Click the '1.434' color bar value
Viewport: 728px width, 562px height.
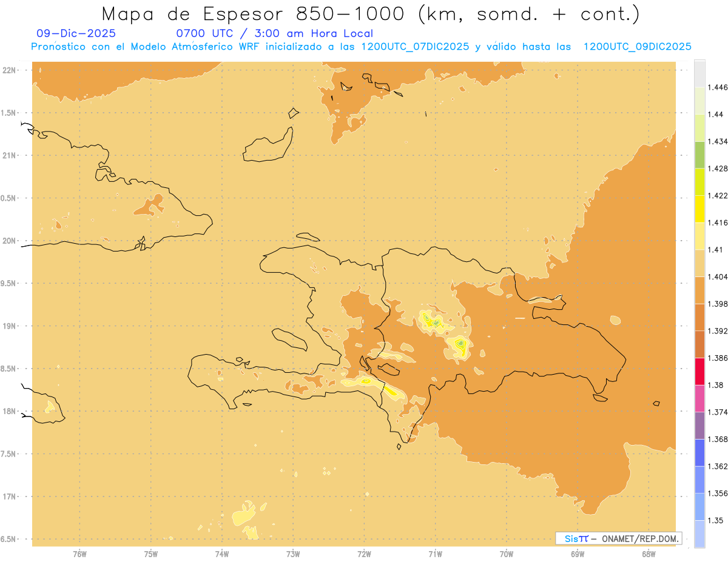point(718,141)
